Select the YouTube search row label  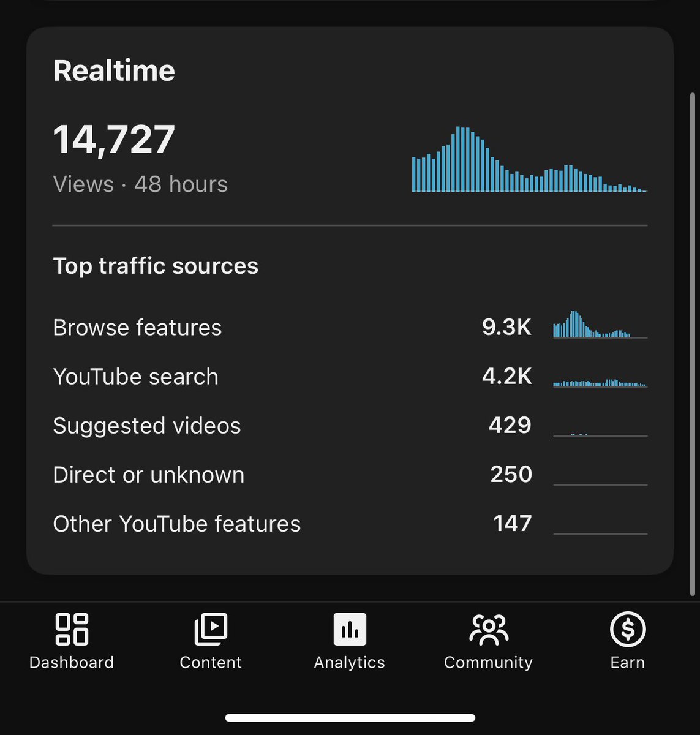coord(135,377)
